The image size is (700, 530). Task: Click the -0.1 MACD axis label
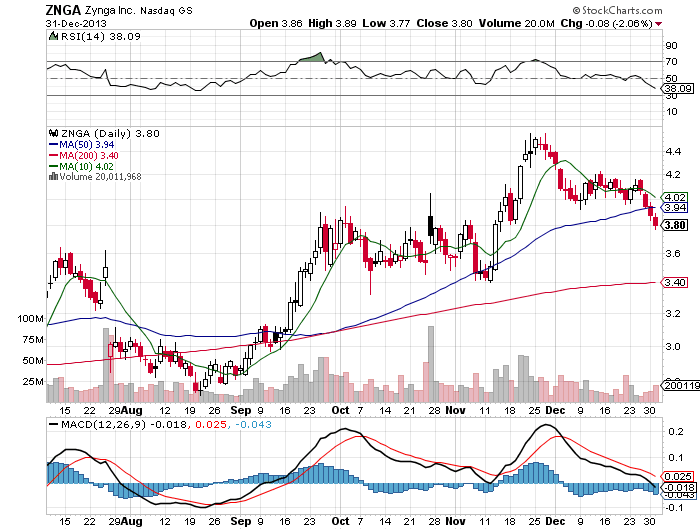674,508
